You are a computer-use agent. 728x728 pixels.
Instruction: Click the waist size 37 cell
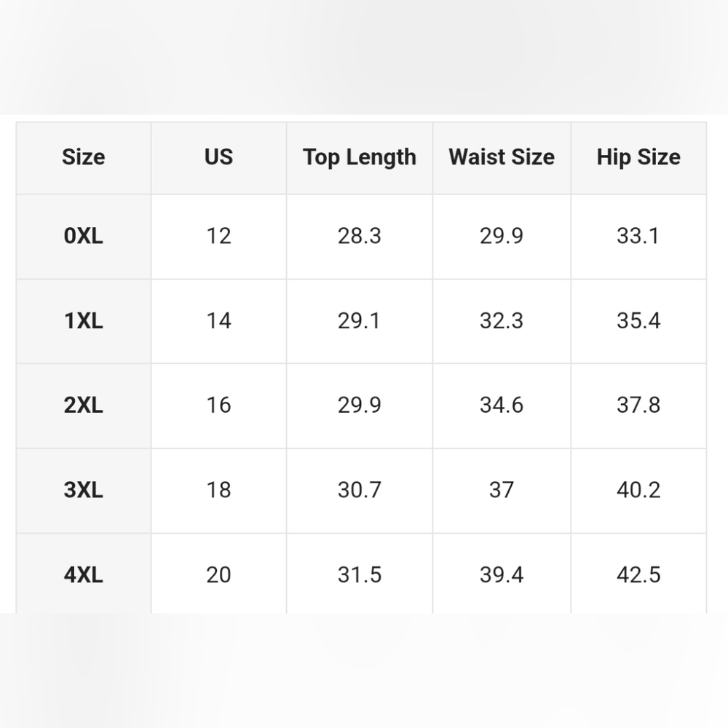point(502,491)
